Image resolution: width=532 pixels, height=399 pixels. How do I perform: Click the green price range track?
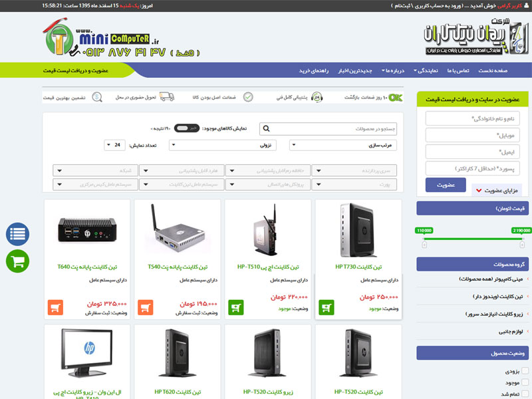[473, 239]
